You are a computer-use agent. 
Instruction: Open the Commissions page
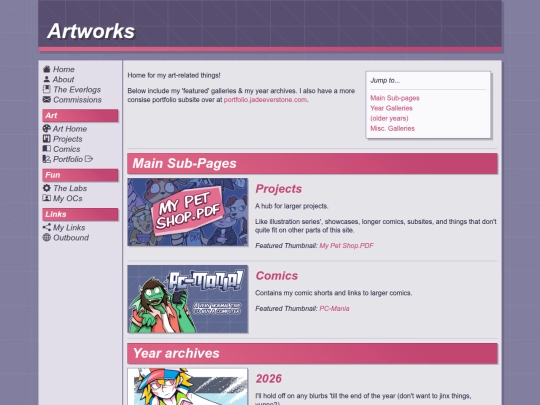pyautogui.click(x=77, y=100)
